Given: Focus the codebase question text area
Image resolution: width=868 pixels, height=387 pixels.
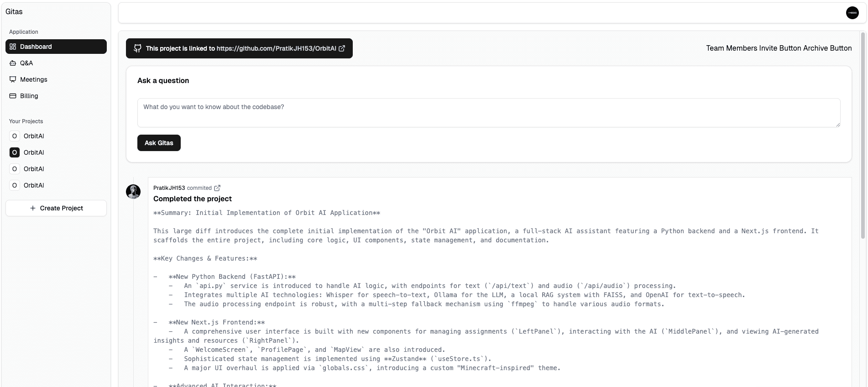Looking at the screenshot, I should (488, 112).
